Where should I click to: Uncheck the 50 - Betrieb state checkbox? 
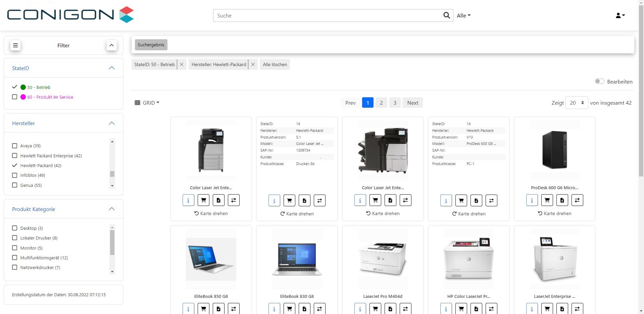pyautogui.click(x=14, y=87)
